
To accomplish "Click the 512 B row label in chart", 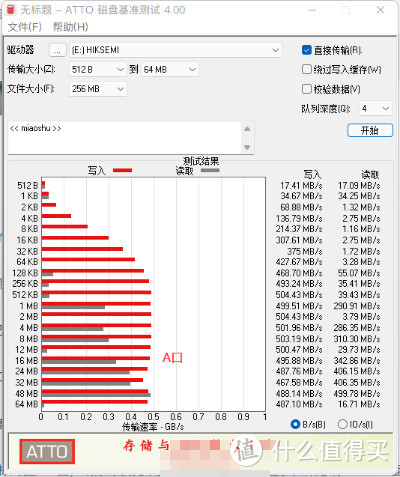I will (28, 186).
